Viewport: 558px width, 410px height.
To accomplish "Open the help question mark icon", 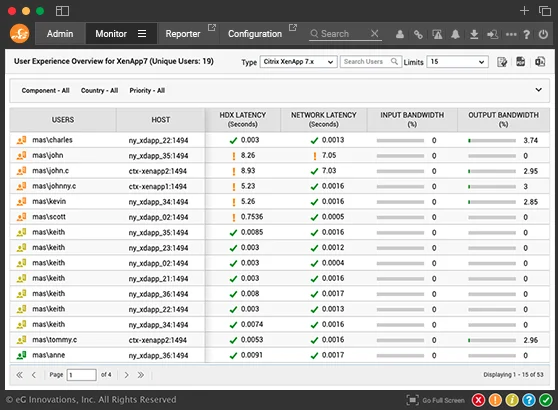I will pyautogui.click(x=527, y=35).
